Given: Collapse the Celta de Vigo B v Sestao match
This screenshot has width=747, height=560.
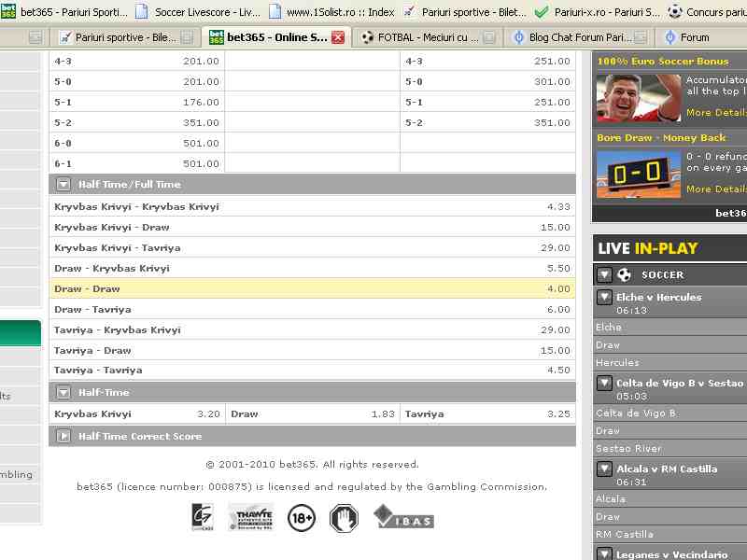Looking at the screenshot, I should (x=604, y=383).
